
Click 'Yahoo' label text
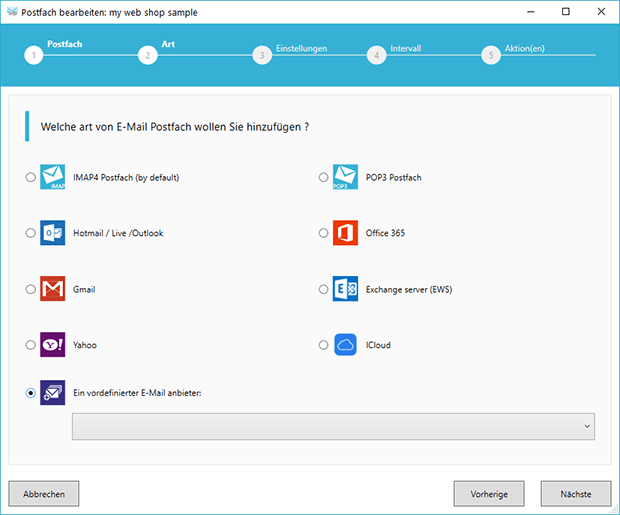click(85, 345)
